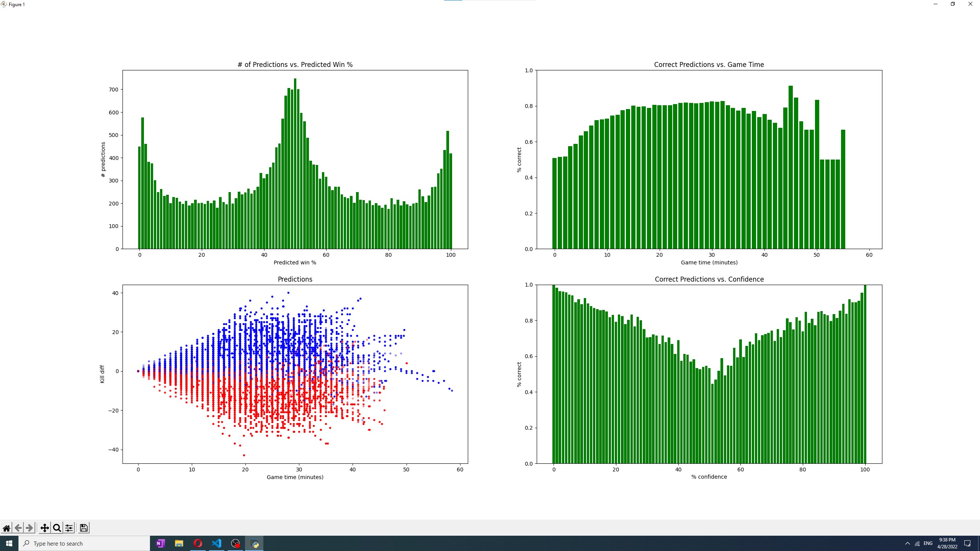Click the '% confidence' x-axis label
This screenshot has height=551, width=980.
click(x=709, y=477)
